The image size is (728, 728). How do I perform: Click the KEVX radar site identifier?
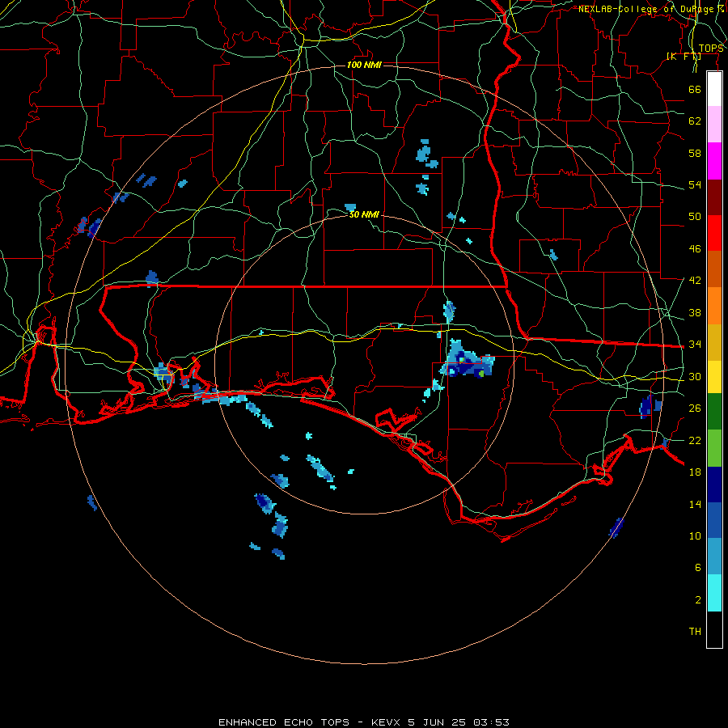coord(385,722)
